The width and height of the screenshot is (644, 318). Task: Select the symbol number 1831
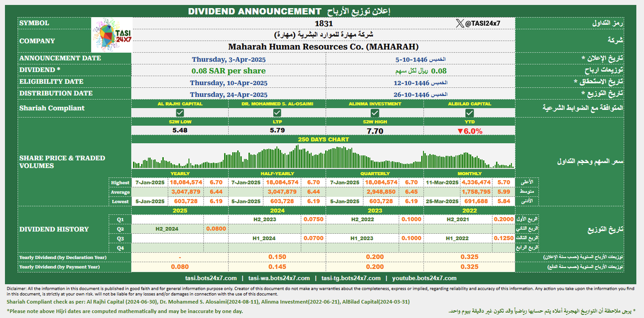324,24
